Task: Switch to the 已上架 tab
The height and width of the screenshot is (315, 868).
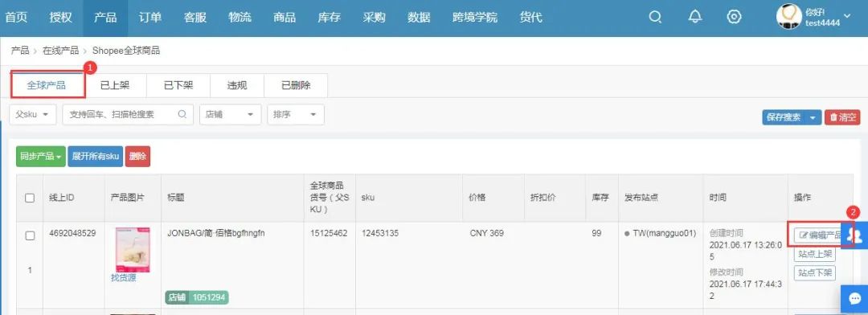Action: click(115, 85)
